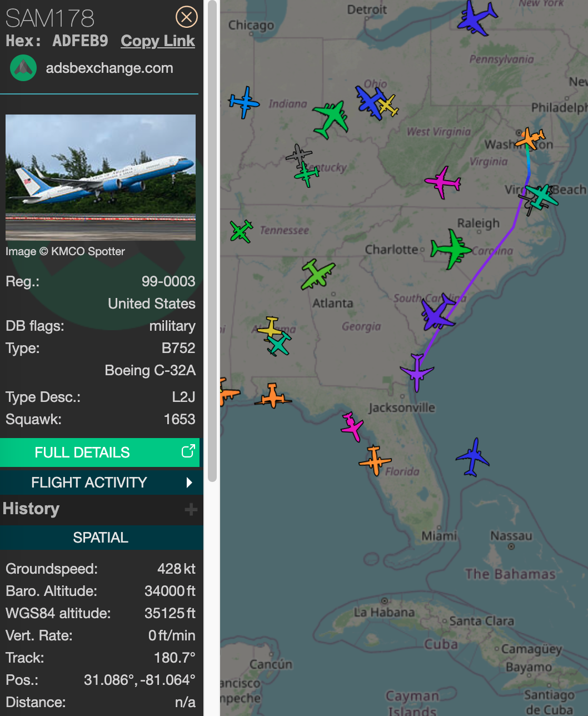
Task: Open FULL DETAILS for this aircraft
Action: 99,453
